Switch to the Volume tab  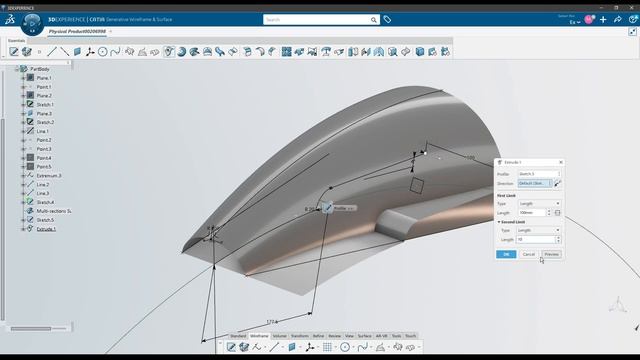click(280, 336)
